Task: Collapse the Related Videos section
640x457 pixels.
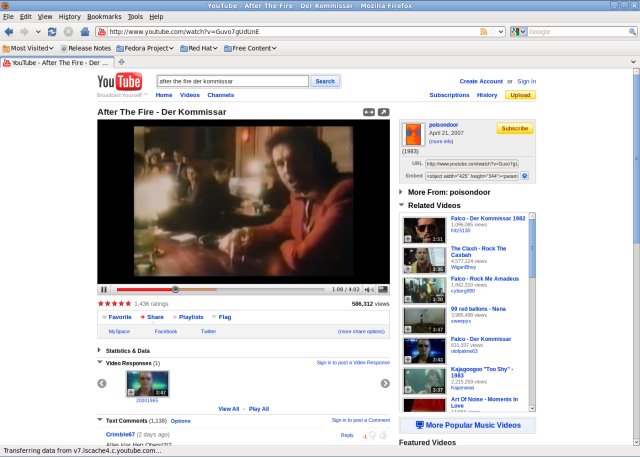Action: (x=401, y=205)
